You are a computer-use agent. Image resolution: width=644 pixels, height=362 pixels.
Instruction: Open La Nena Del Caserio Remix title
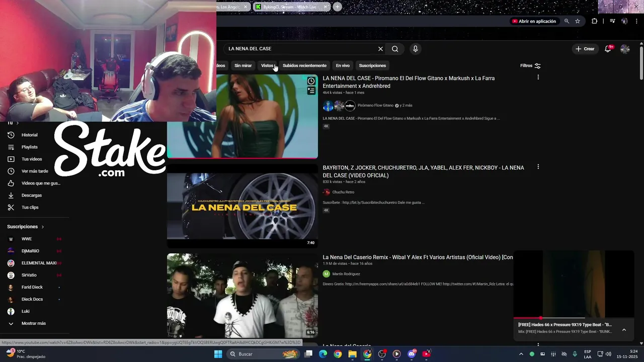point(418,257)
